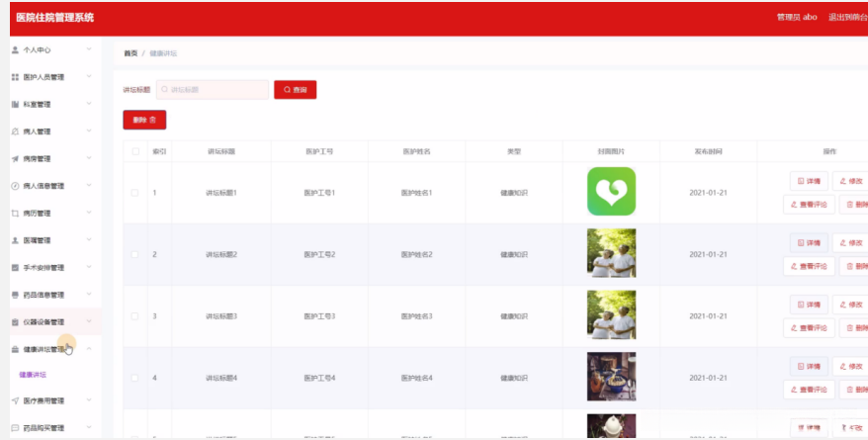Image resolution: width=868 pixels, height=440 pixels.
Task: Expand the 医疗费用管理 menu chevron
Action: [89, 400]
